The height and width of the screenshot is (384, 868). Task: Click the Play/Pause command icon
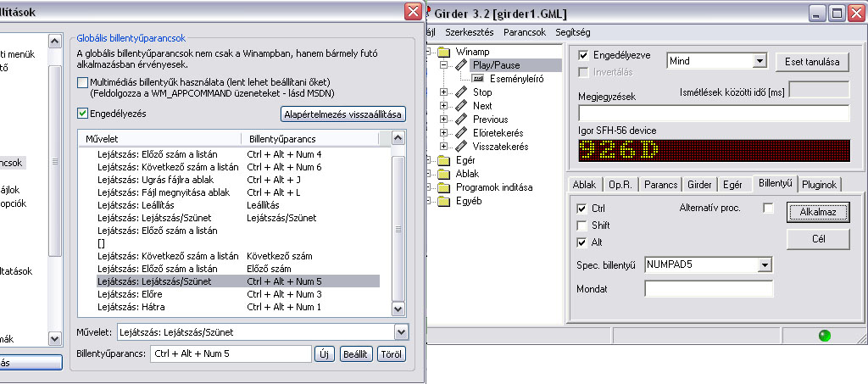point(462,65)
